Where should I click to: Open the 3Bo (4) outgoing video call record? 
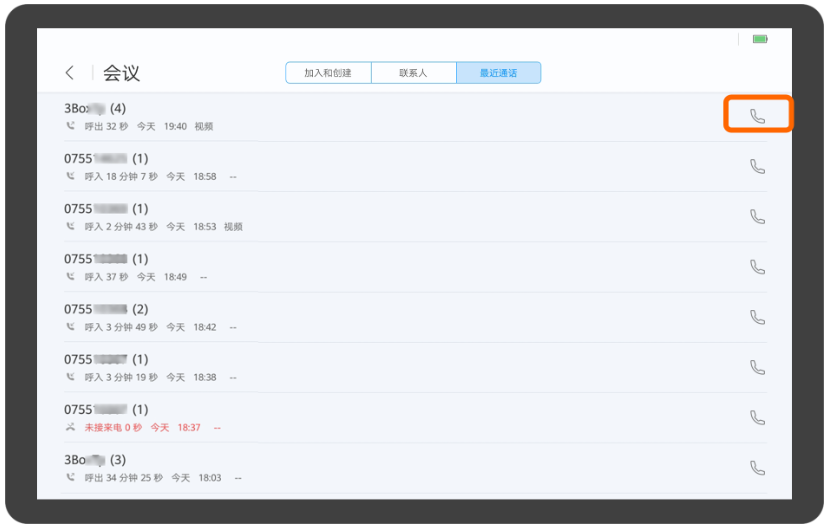pos(300,116)
